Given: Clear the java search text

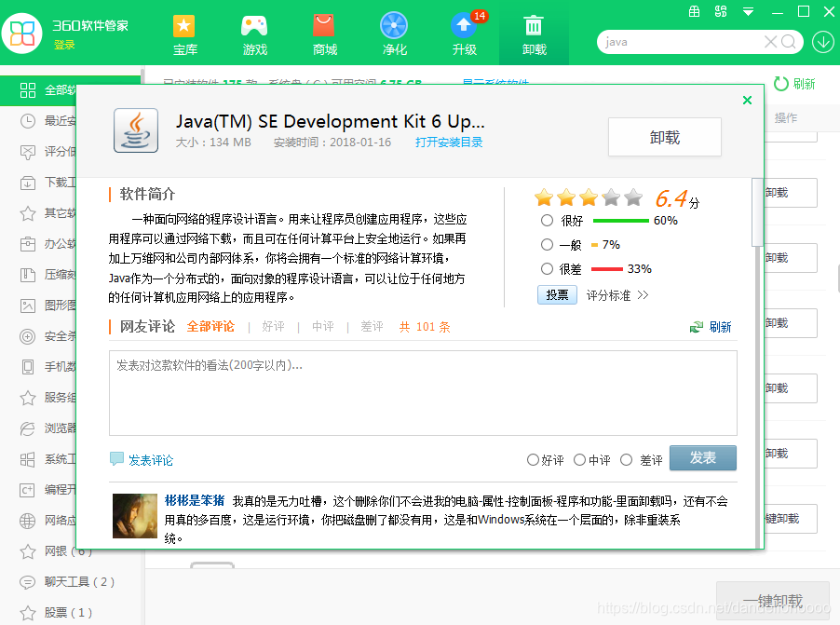Looking at the screenshot, I should (x=770, y=42).
